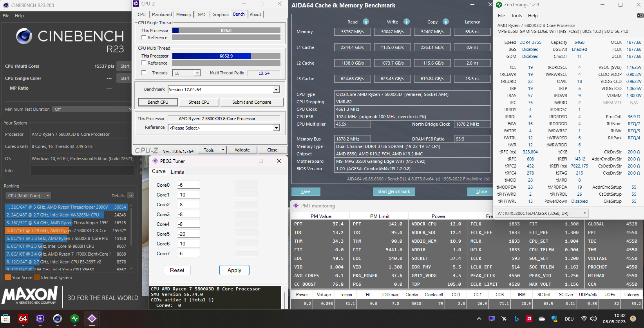Open the Memory tab in CPU-Z

pyautogui.click(x=184, y=14)
